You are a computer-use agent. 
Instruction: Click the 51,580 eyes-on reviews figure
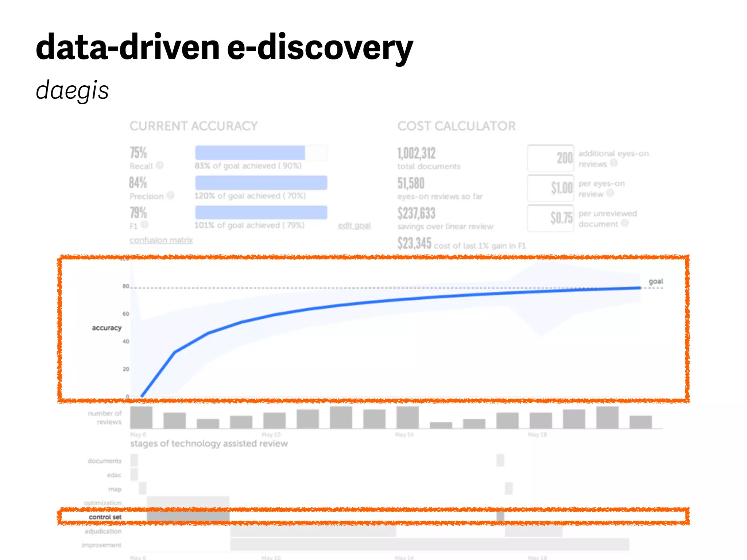point(411,183)
